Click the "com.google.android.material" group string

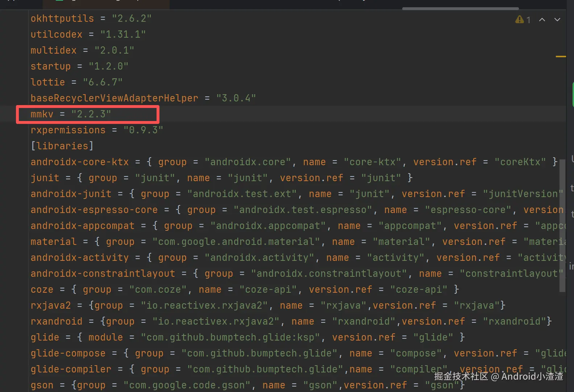coord(236,242)
